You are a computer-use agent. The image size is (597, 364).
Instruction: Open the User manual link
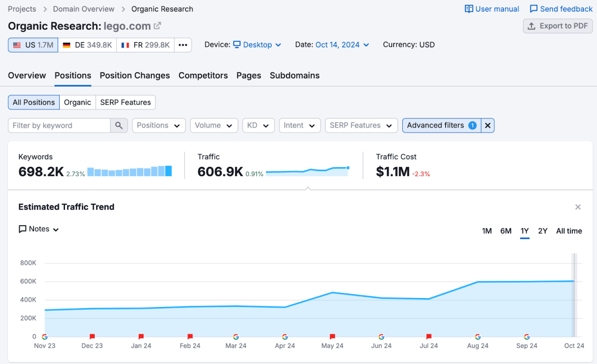click(492, 9)
